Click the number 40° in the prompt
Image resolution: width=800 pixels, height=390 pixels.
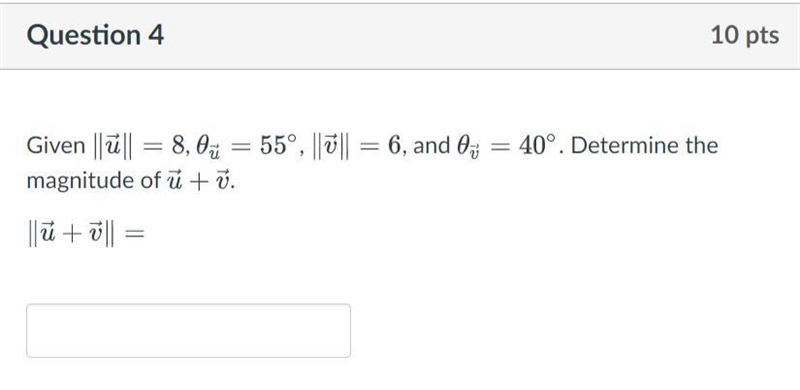pos(537,145)
